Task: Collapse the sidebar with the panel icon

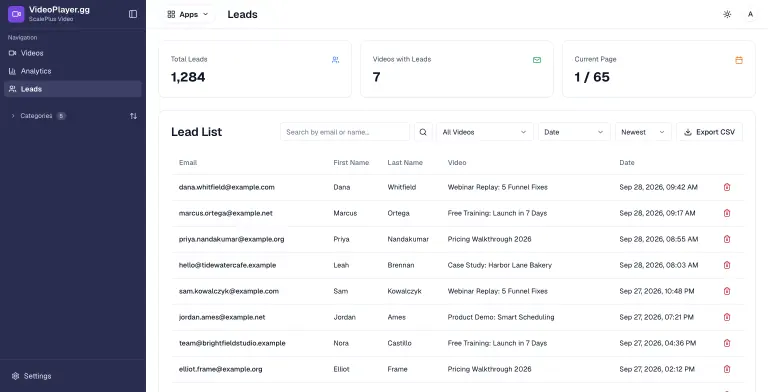Action: tap(133, 14)
